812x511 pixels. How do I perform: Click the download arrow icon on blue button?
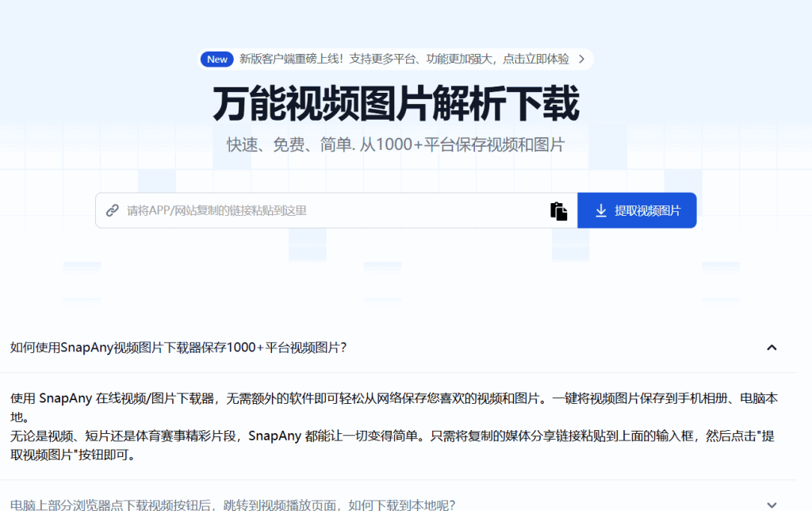[x=601, y=210]
